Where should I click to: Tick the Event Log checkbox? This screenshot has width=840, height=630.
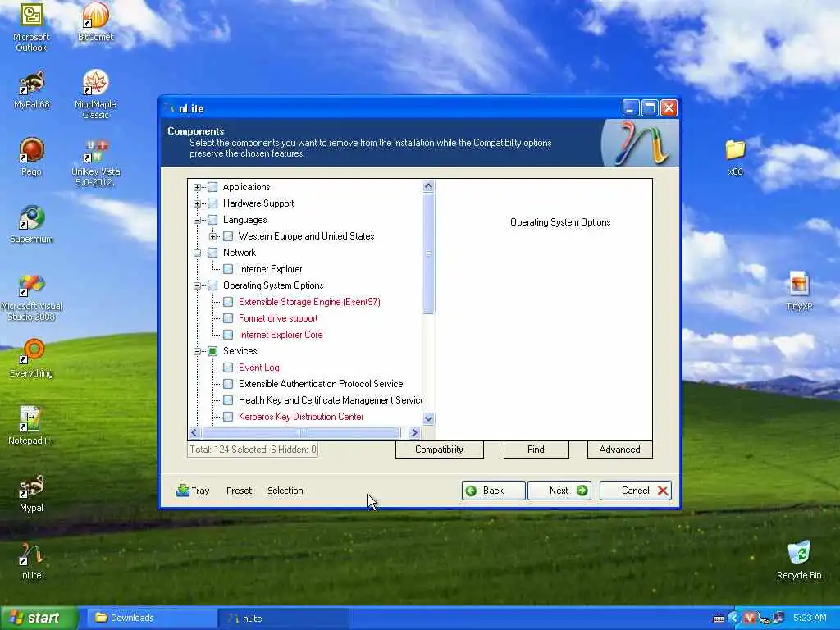(228, 367)
